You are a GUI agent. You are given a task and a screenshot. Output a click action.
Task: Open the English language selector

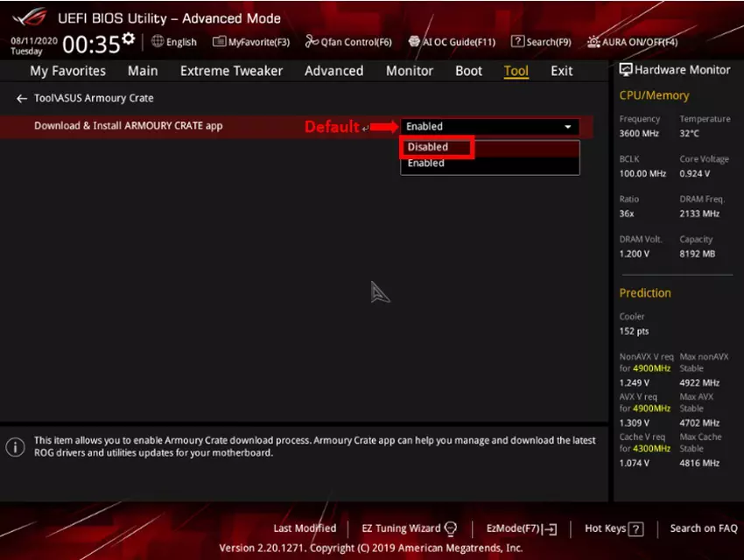pos(173,41)
